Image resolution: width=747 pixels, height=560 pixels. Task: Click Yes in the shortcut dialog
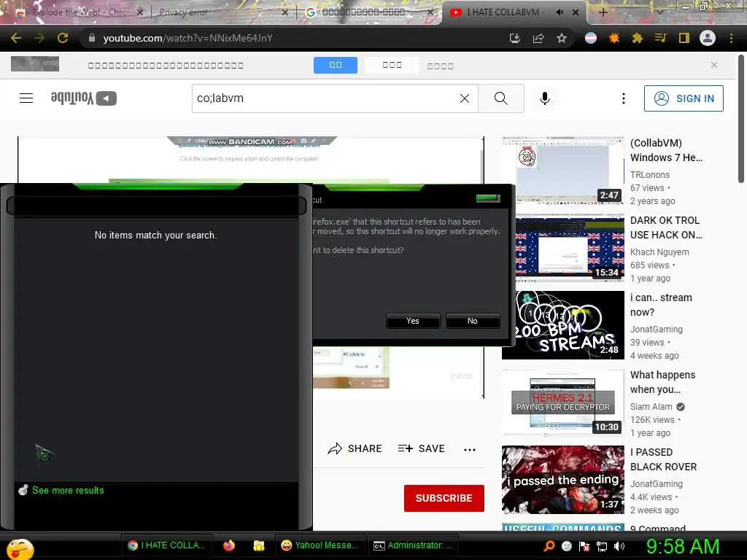[413, 321]
